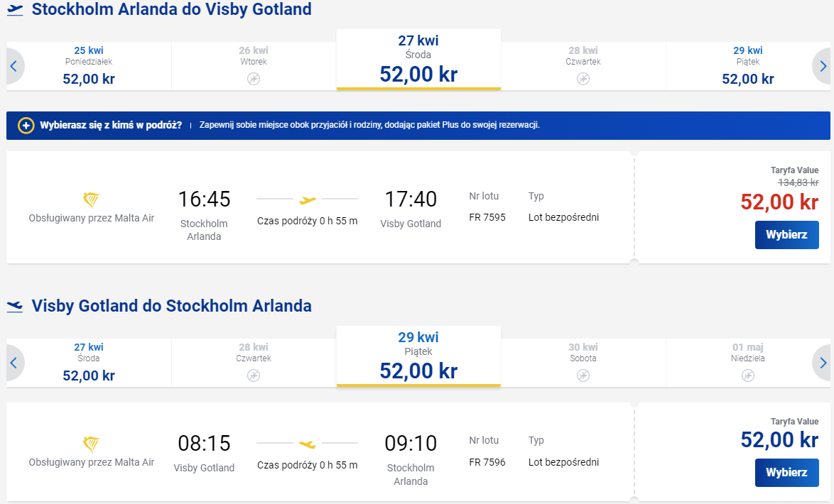Image resolution: width=834 pixels, height=504 pixels.
Task: Show earlier outbound dates with left arrow
Action: (x=13, y=67)
